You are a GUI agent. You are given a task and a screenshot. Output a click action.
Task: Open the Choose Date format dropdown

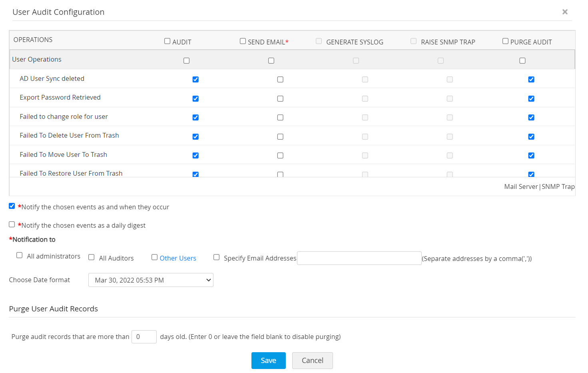click(x=151, y=280)
